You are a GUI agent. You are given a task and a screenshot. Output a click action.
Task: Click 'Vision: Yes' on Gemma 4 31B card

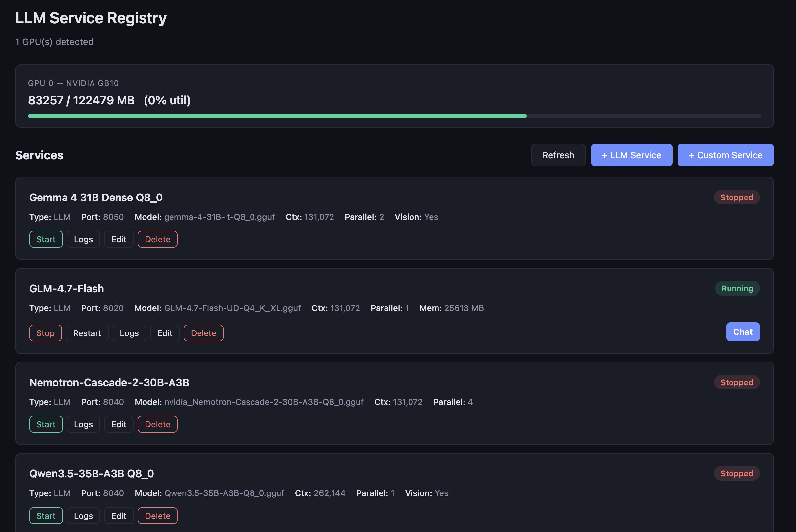[416, 217]
